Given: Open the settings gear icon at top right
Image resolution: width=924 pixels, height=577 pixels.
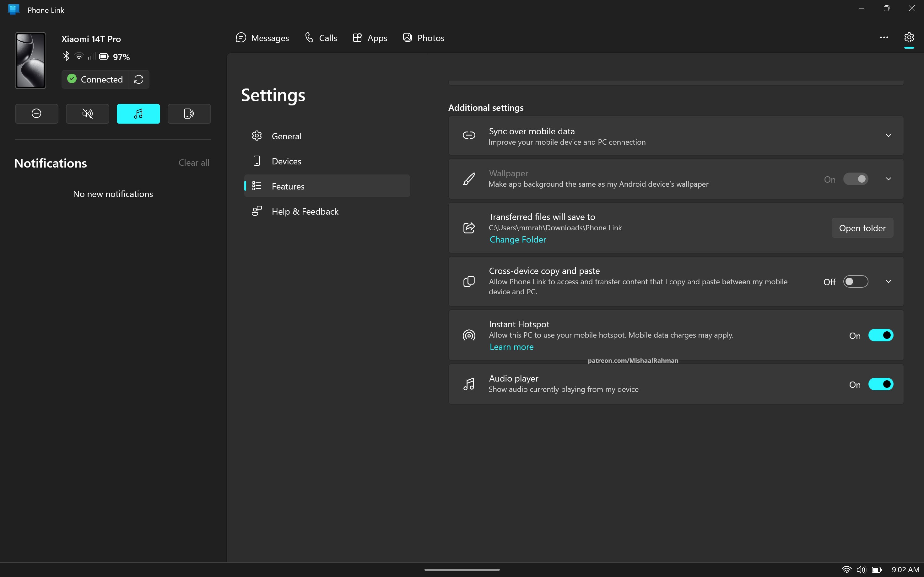Looking at the screenshot, I should (909, 37).
